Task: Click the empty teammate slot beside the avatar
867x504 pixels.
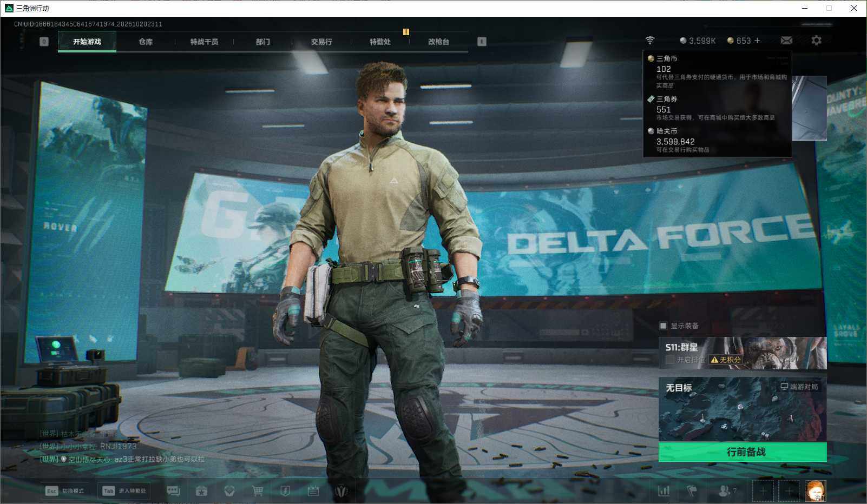Action: point(789,490)
